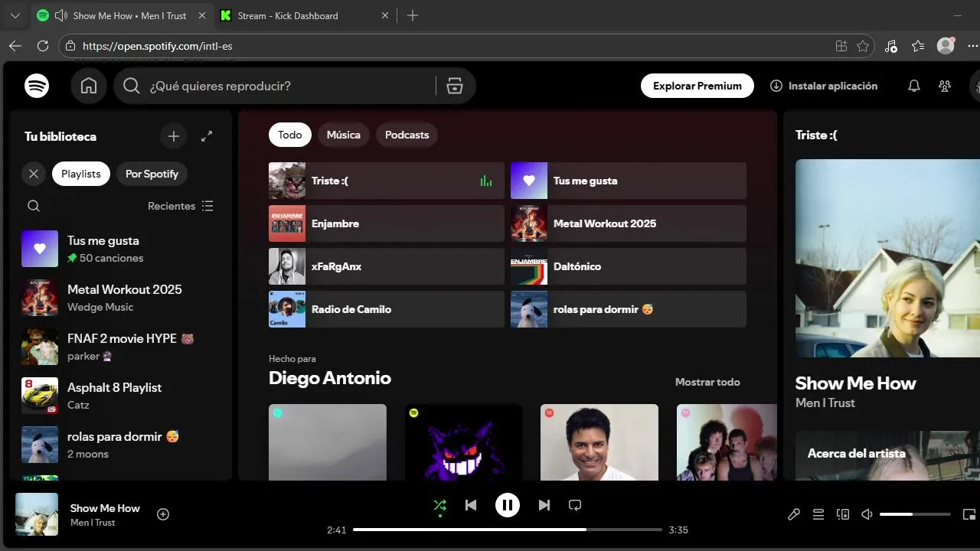Viewport: 980px width, 551px height.
Task: Clear the library filters with X
Action: tap(34, 174)
